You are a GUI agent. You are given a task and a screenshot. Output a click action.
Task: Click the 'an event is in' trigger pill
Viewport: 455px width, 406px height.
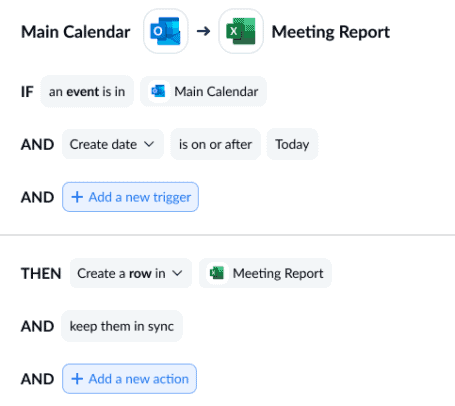coord(87,91)
